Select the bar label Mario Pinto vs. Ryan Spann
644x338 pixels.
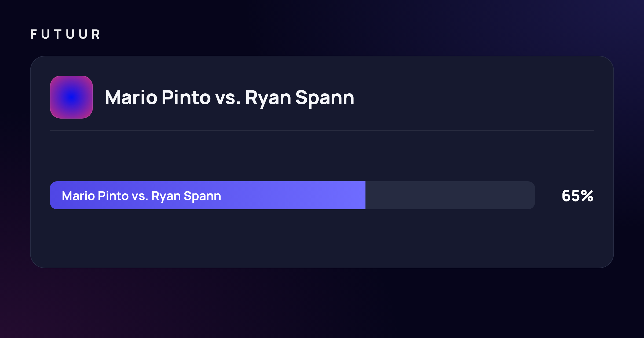click(141, 196)
